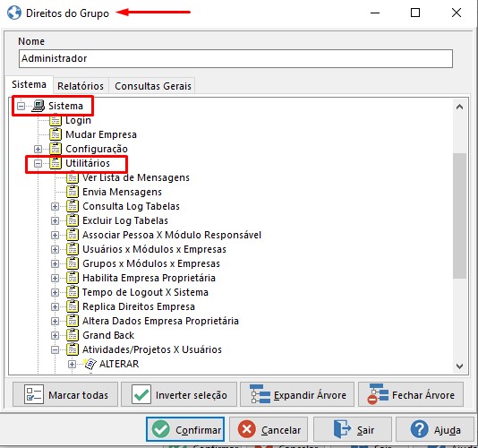
Task: Select Ver Lista de Mensagens item text
Action: [136, 177]
